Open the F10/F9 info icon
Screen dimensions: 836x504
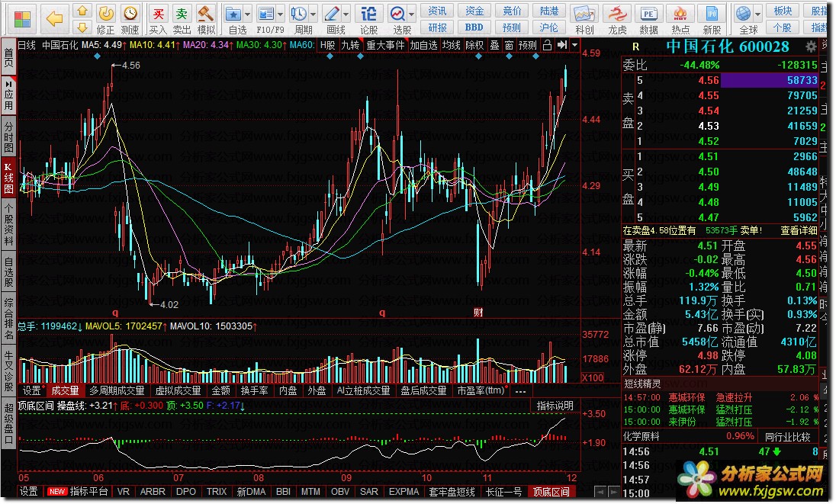(266, 13)
